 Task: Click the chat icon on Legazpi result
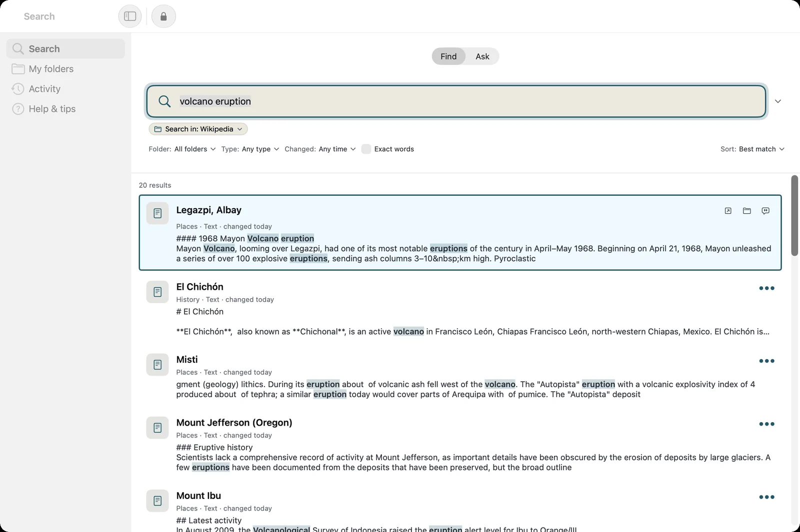(765, 211)
